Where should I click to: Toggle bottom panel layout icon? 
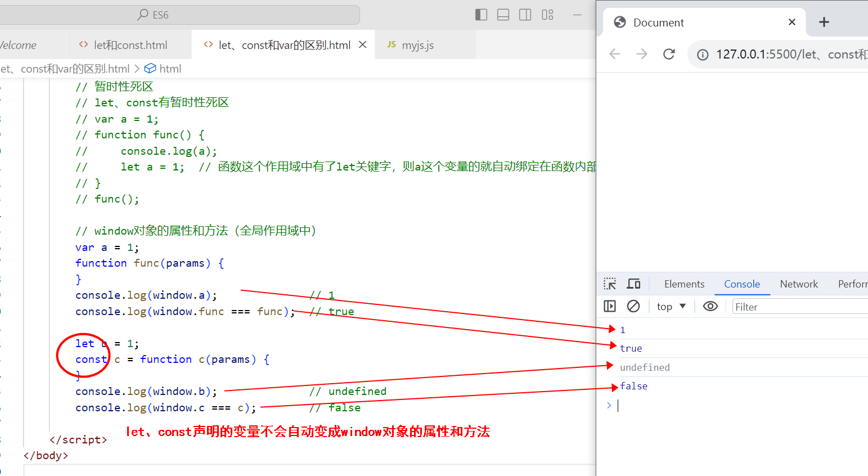(503, 15)
